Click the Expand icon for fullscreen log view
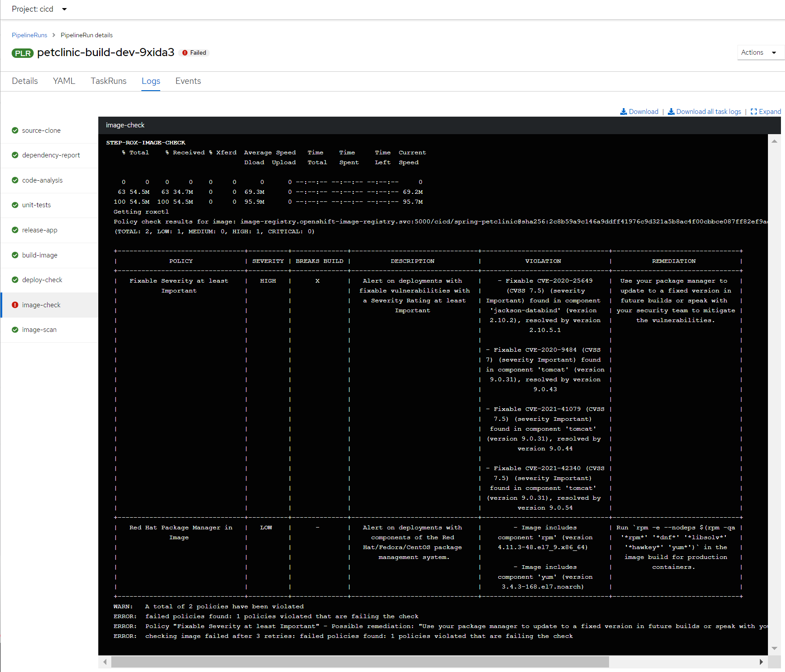785x672 pixels. tap(754, 111)
